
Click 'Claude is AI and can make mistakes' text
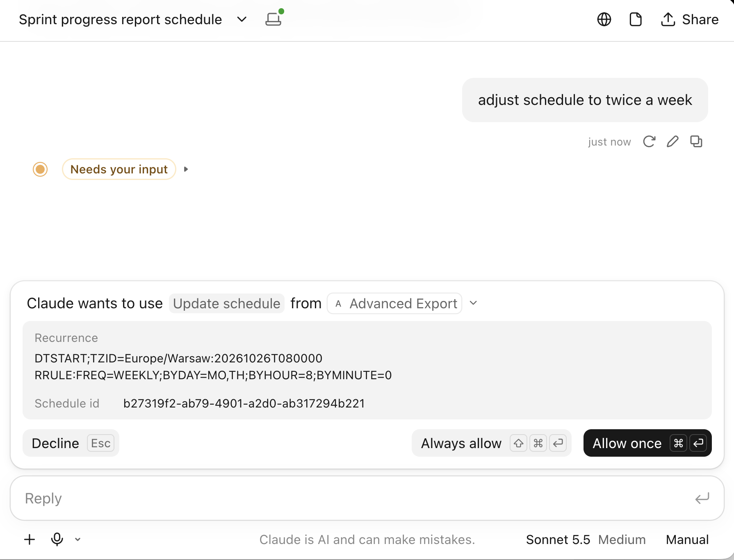coord(367,540)
